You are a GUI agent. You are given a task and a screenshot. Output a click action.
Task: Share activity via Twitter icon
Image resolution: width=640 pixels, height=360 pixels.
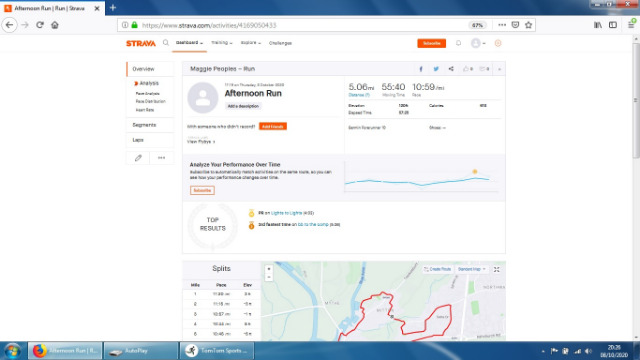436,69
